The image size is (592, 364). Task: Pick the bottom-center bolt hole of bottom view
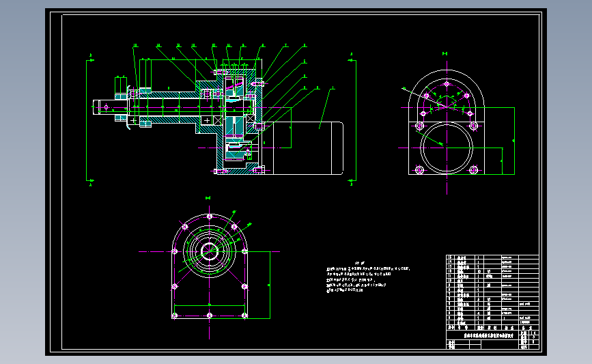tap(210, 316)
